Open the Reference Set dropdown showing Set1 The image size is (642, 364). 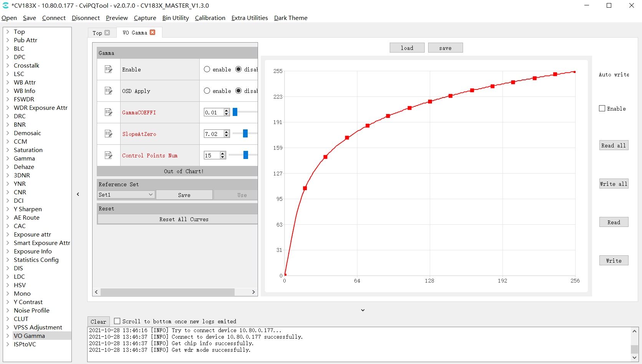(x=126, y=195)
